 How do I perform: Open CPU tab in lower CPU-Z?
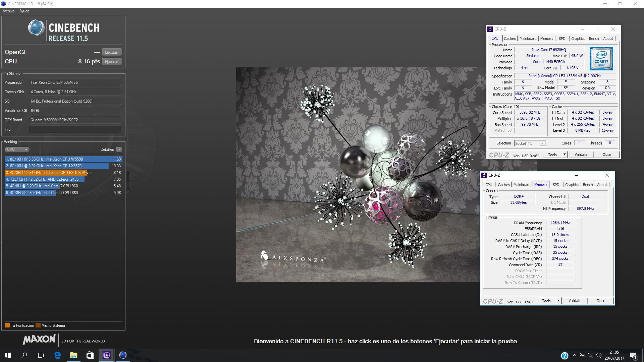489,185
